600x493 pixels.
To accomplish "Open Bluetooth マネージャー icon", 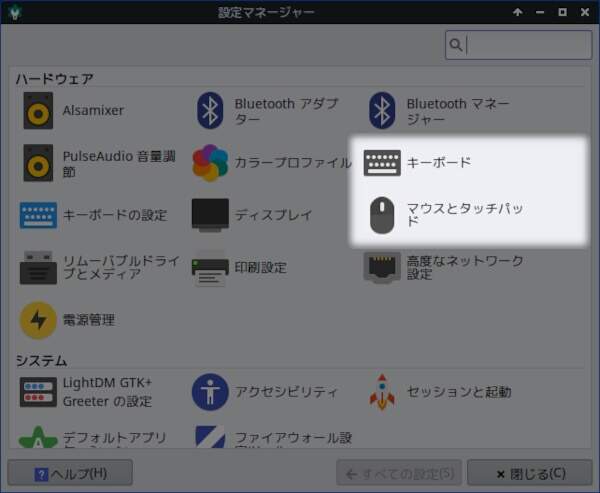I will 382,111.
